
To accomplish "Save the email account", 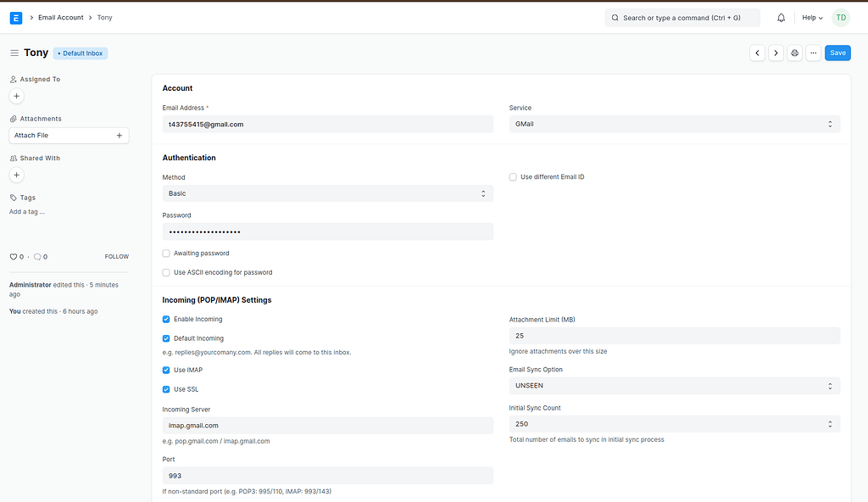I will (x=837, y=53).
